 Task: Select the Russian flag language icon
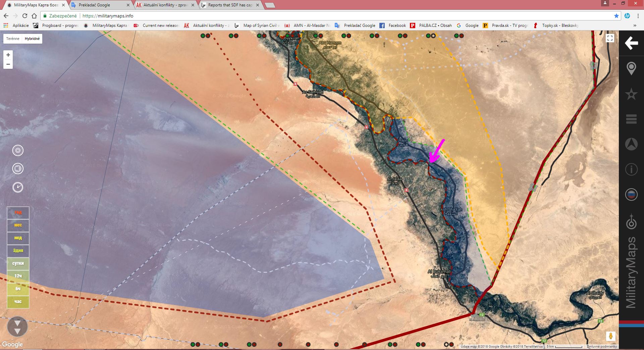click(x=631, y=195)
